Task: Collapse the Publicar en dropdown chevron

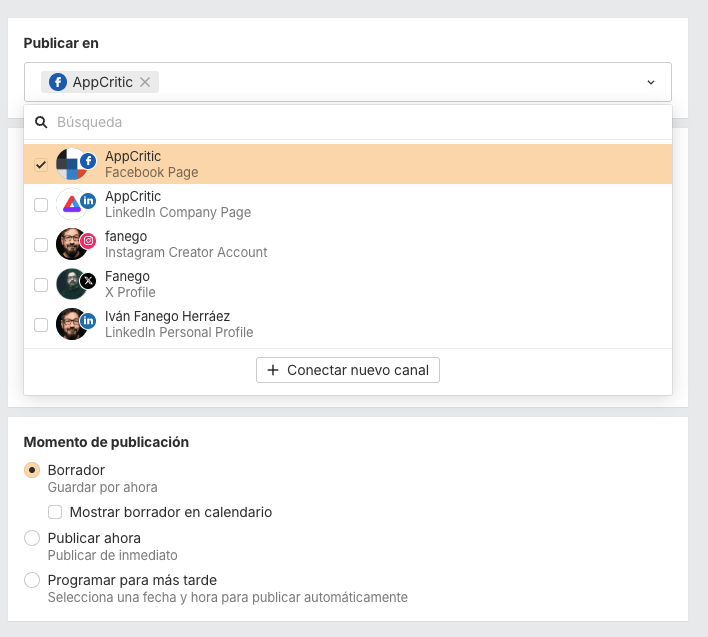Action: [651, 82]
